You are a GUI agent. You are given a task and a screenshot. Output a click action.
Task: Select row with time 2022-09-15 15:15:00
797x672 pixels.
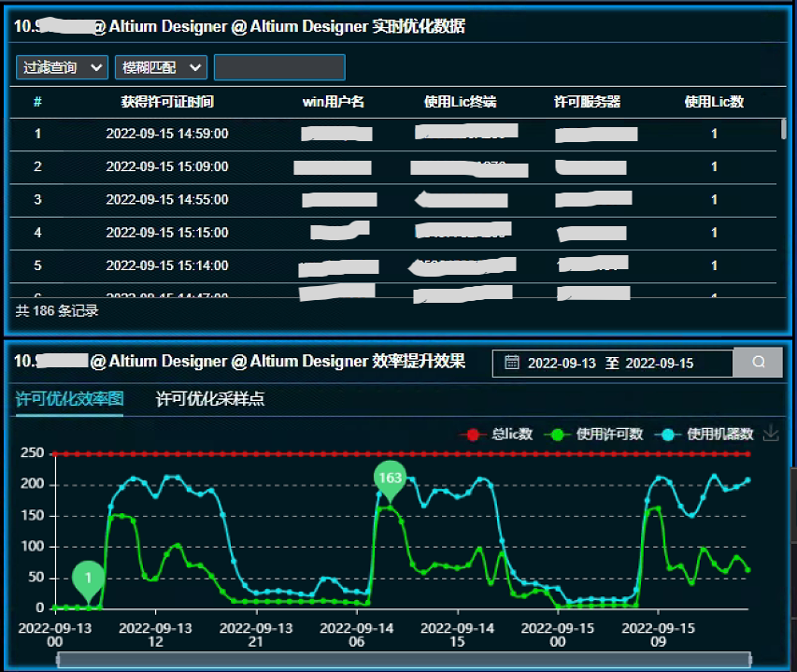[x=393, y=233]
